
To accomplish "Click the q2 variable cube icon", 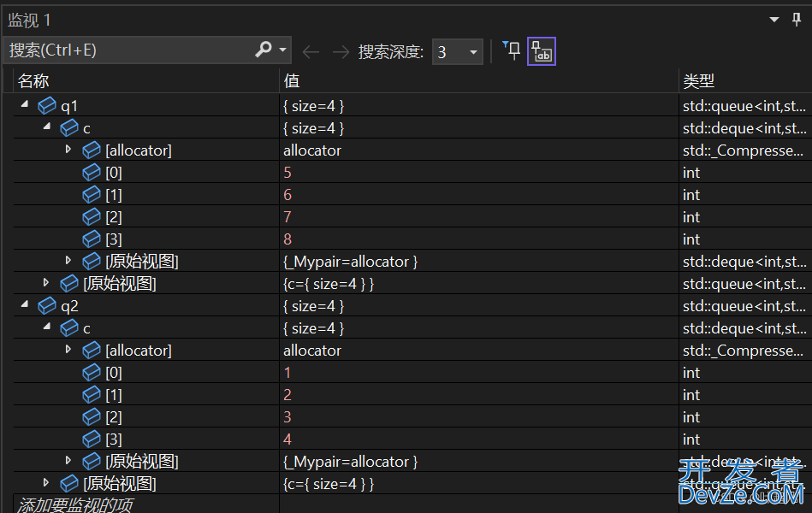I will click(47, 306).
